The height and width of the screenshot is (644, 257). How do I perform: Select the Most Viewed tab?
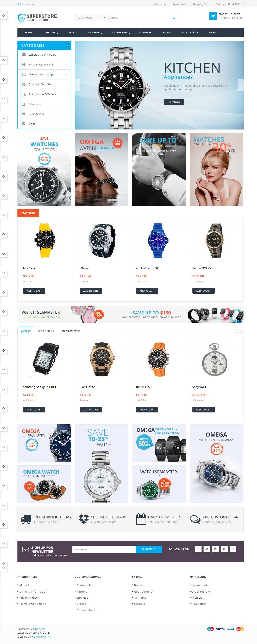point(71,331)
